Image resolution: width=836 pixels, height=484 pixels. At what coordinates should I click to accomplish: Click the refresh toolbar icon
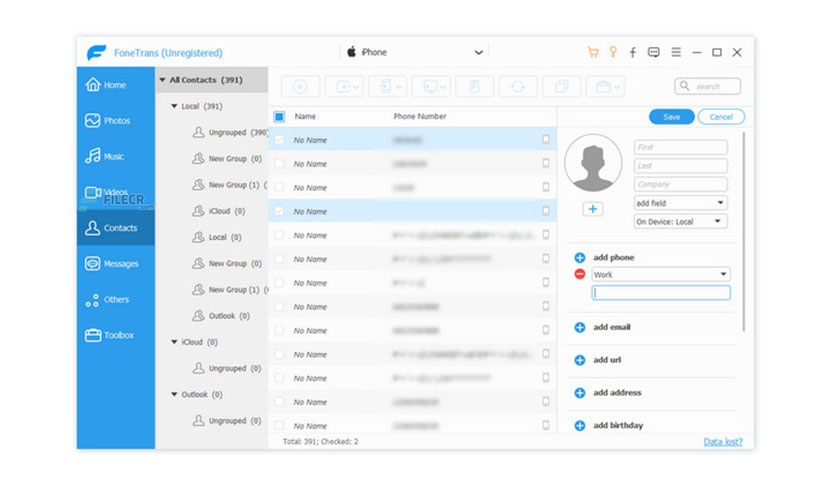(518, 86)
